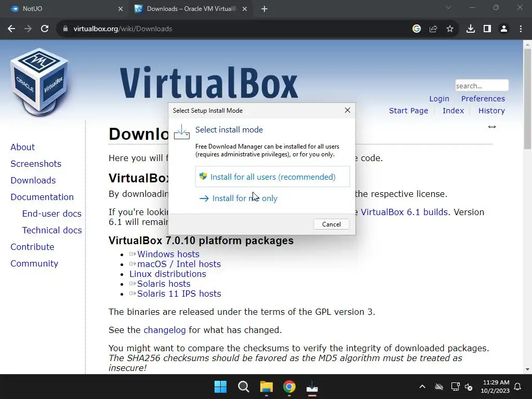
Task: Close the Select Setup Install Mode dialog
Action: pos(348,110)
